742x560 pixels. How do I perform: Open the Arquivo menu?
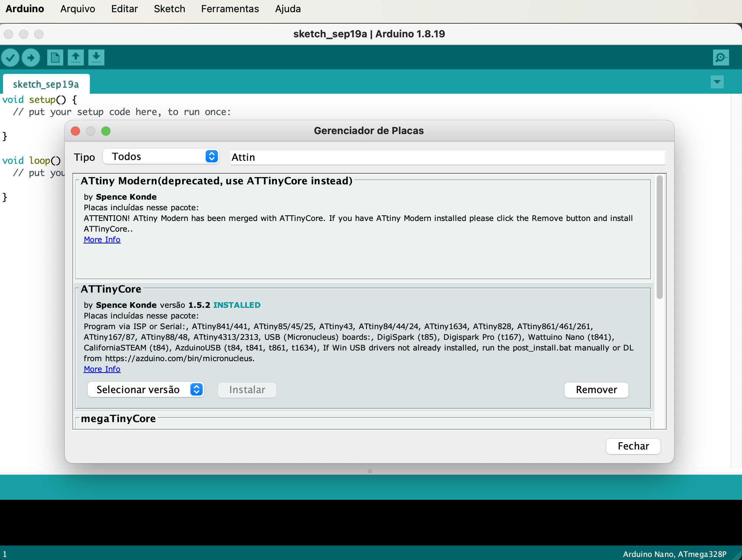[x=78, y=9]
